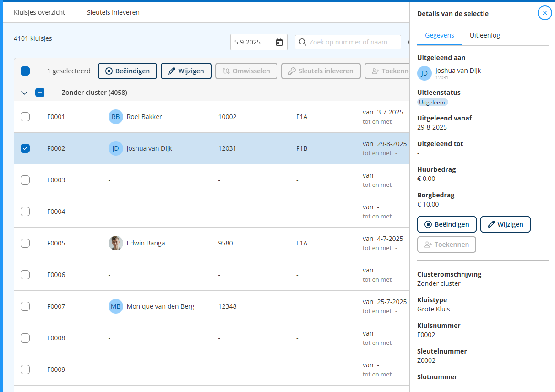The width and height of the screenshot is (555, 392).
Task: Collapse the Zonder cluster group chevron
Action: tap(25, 93)
